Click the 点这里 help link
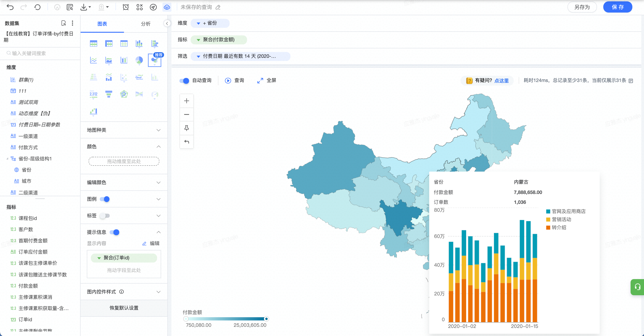This screenshot has width=644, height=336. tap(501, 81)
